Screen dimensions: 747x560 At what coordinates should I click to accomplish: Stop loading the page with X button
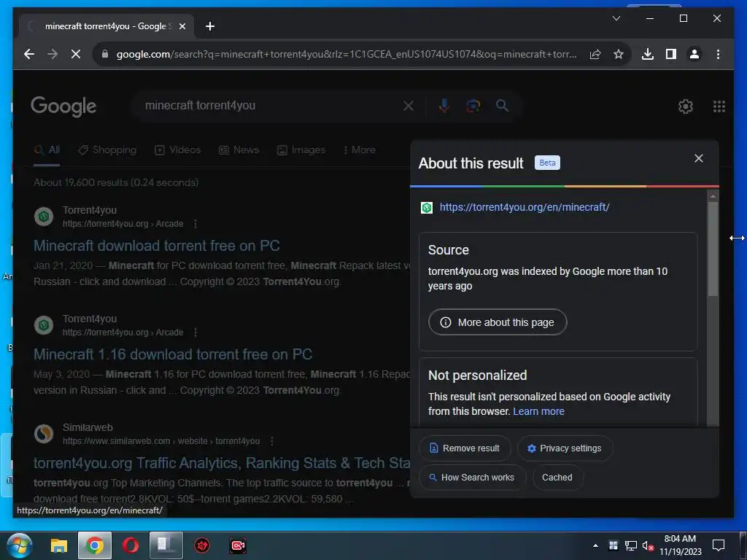(76, 54)
